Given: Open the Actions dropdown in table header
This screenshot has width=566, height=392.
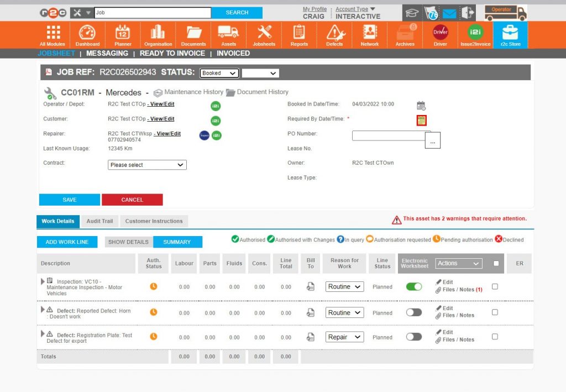Looking at the screenshot, I should click(458, 263).
